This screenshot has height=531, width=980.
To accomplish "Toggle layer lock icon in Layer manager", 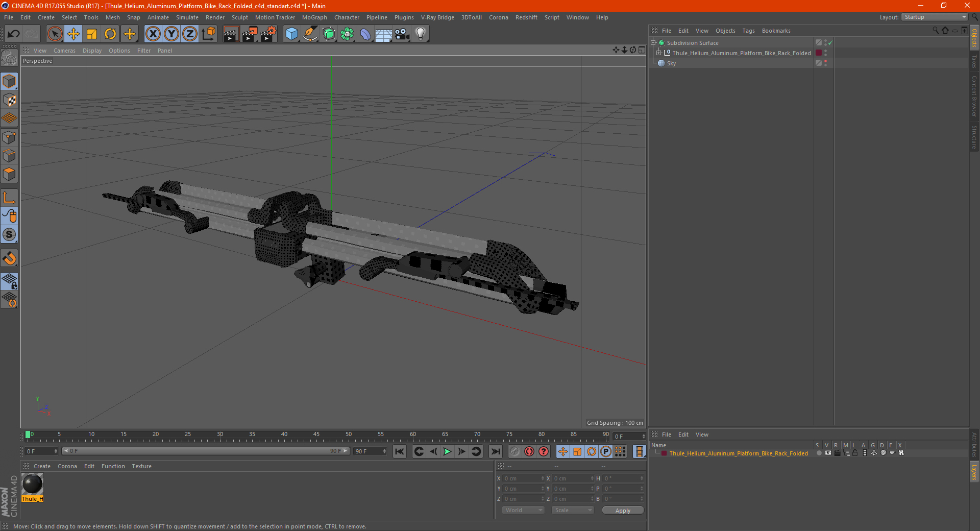I will coord(855,453).
